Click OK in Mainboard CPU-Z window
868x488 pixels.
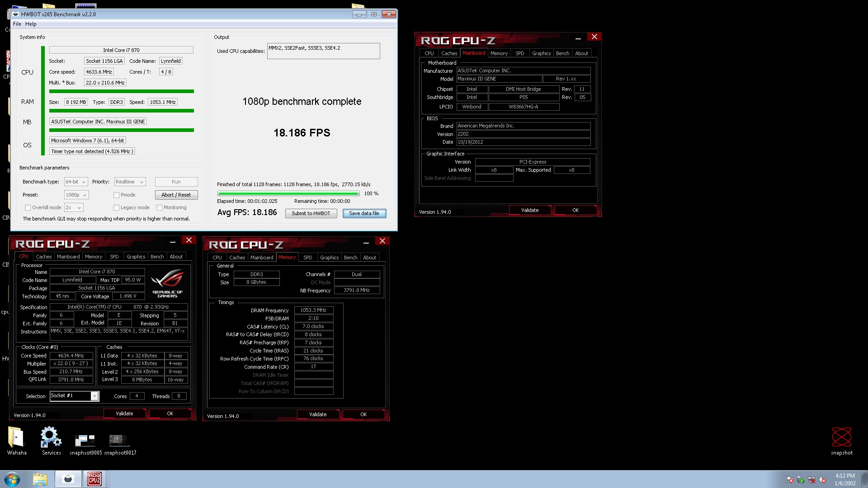point(576,210)
